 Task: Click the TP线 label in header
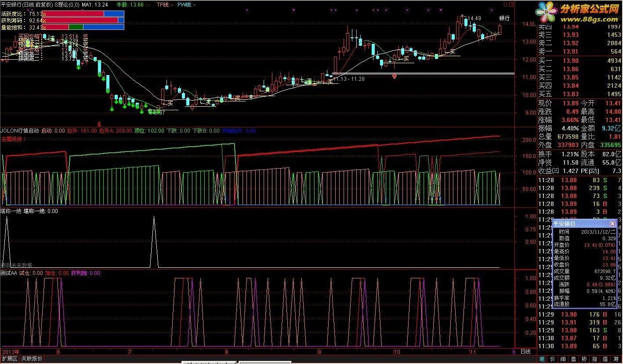click(x=165, y=4)
